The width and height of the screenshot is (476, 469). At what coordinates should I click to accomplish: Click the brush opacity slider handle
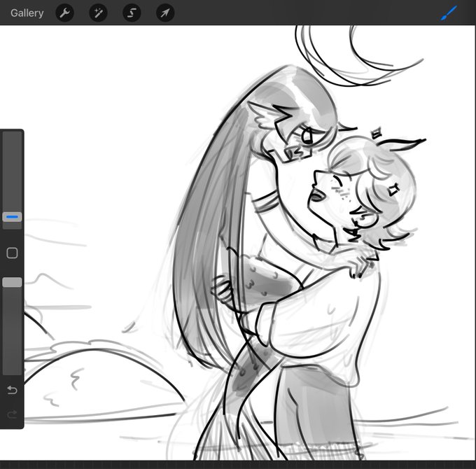[12, 282]
